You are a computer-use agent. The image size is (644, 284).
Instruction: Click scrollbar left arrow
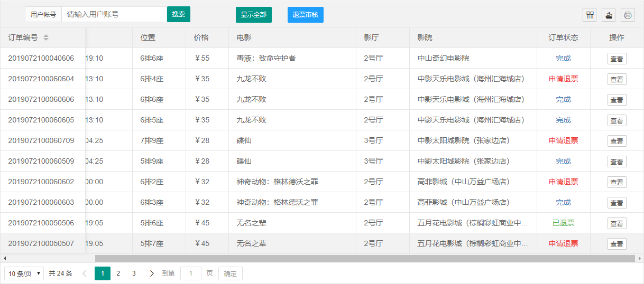4,259
